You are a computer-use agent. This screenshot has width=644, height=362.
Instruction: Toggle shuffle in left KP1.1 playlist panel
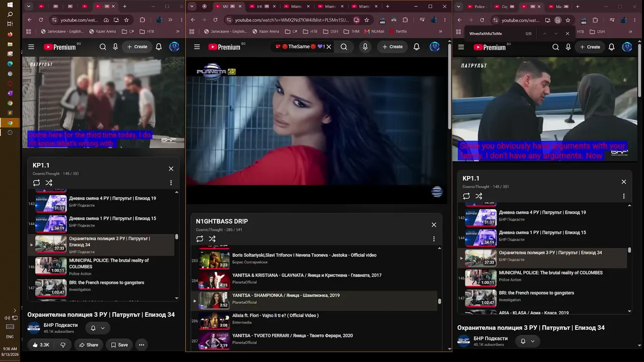(49, 183)
